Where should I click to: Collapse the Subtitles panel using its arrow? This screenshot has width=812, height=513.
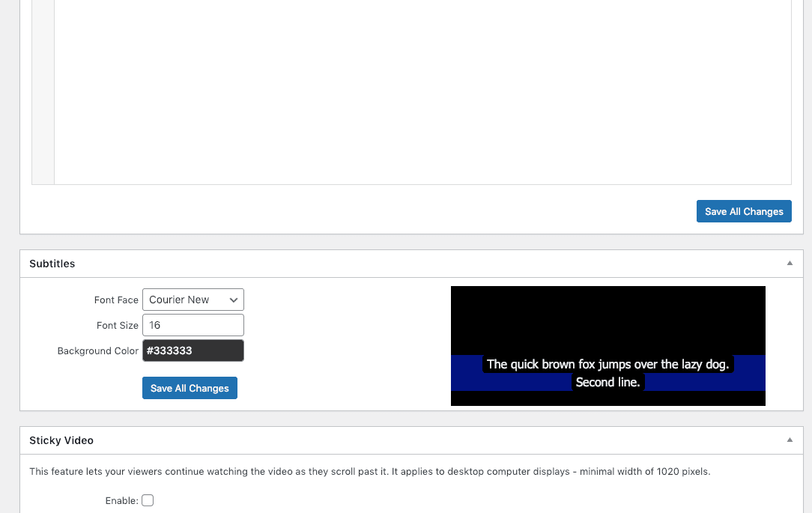(x=789, y=263)
